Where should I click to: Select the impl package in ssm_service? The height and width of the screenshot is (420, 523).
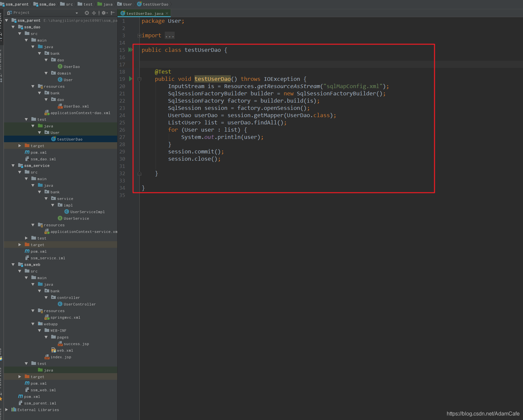click(65, 205)
